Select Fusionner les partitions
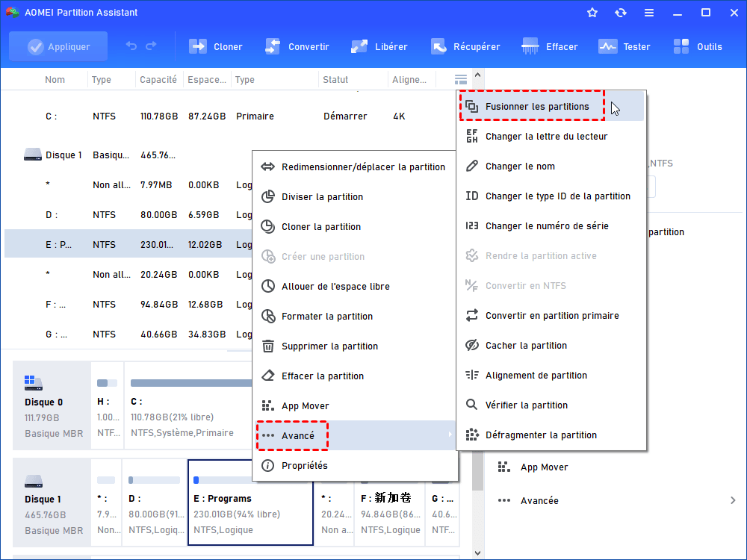This screenshot has height=560, width=747. 551,106
